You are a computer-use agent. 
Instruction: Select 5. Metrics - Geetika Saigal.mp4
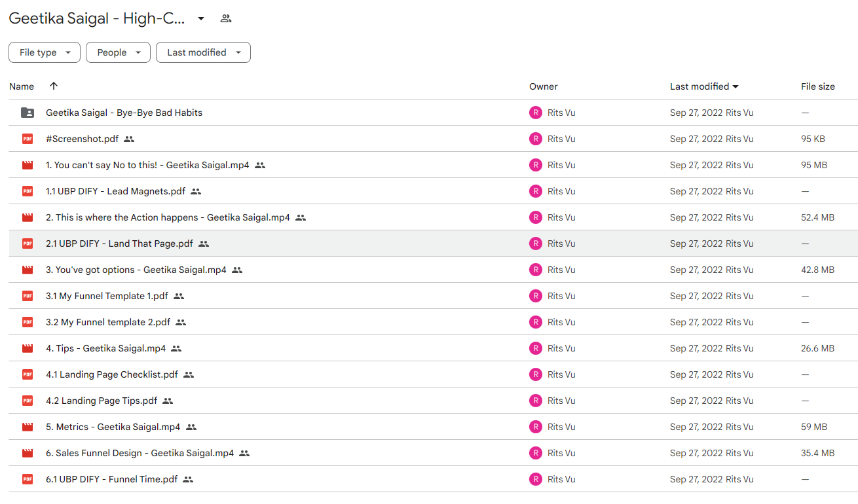point(113,427)
